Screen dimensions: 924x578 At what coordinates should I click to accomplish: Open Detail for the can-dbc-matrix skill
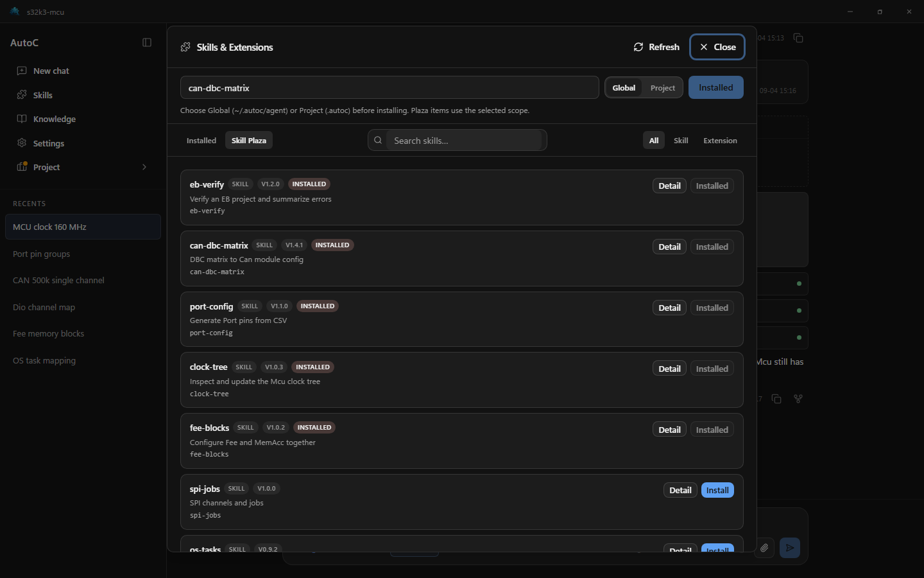(669, 247)
